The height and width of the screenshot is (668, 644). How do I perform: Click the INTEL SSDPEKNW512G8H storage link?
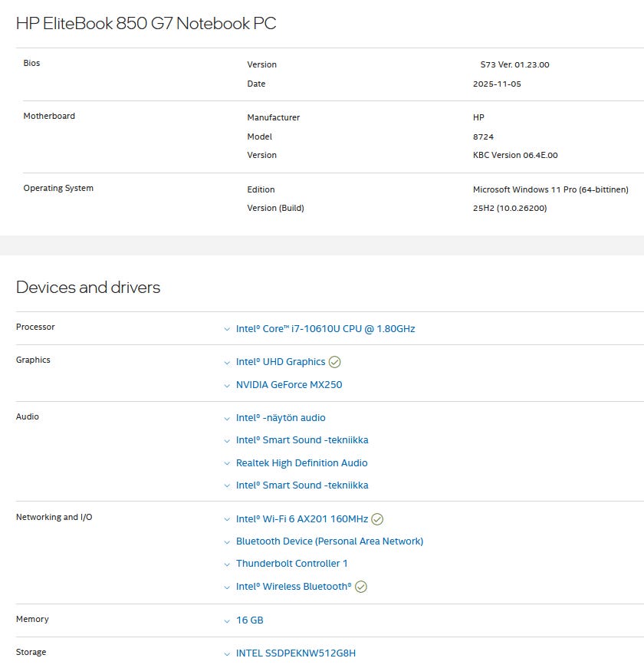coord(296,653)
